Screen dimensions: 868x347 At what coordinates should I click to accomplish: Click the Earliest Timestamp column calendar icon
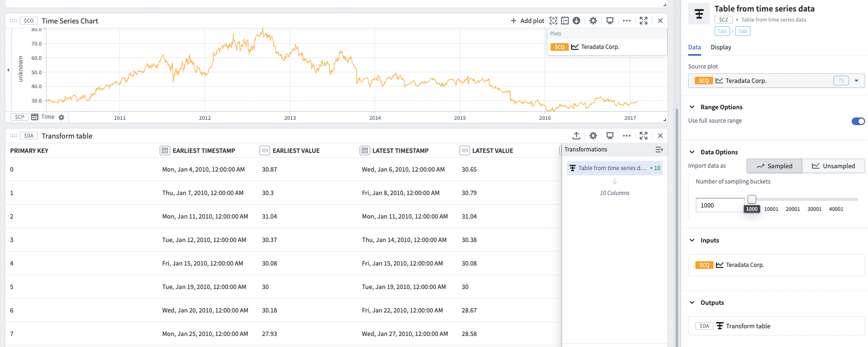point(165,150)
